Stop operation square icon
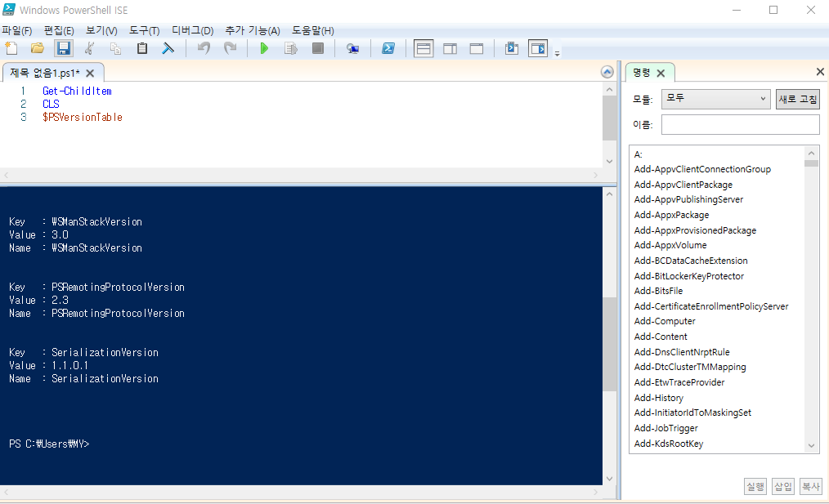The image size is (829, 504). tap(318, 49)
